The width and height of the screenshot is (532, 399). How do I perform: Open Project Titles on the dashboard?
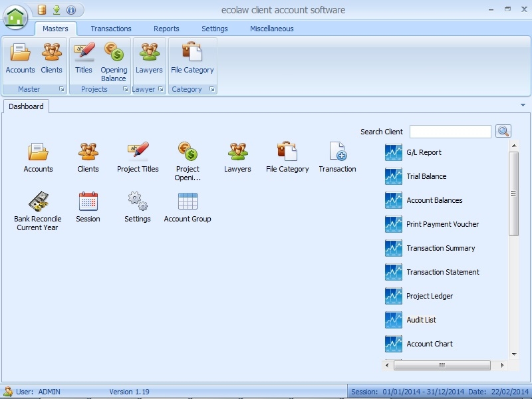tap(138, 152)
